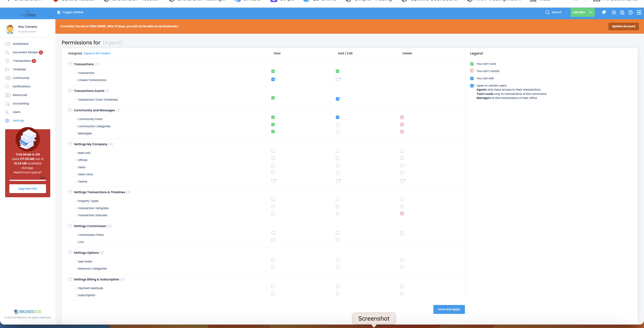
Task: Open Accounting menu item
Action: pyautogui.click(x=21, y=103)
